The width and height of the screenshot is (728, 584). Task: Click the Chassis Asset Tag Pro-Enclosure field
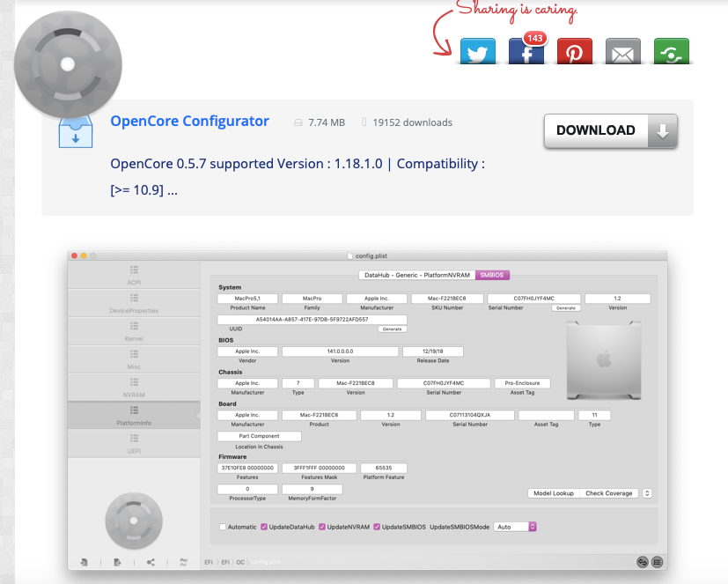522,383
